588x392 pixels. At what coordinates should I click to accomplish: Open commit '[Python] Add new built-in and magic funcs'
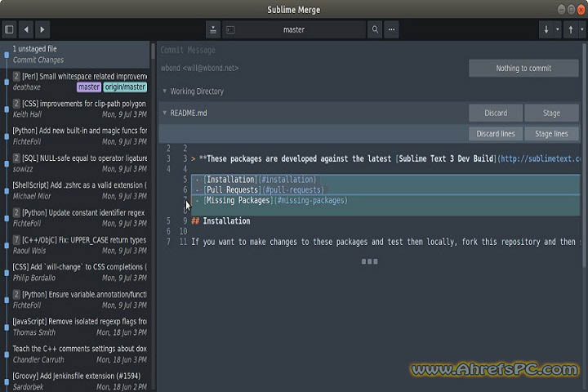(75, 136)
